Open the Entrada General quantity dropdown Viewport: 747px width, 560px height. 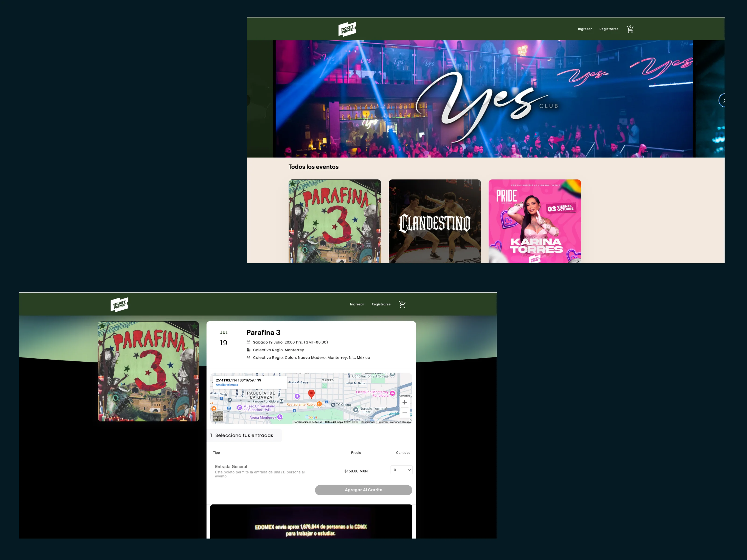pyautogui.click(x=401, y=470)
